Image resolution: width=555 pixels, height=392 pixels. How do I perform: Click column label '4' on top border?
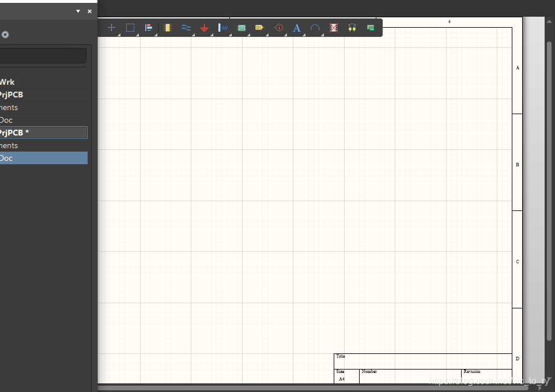[449, 22]
